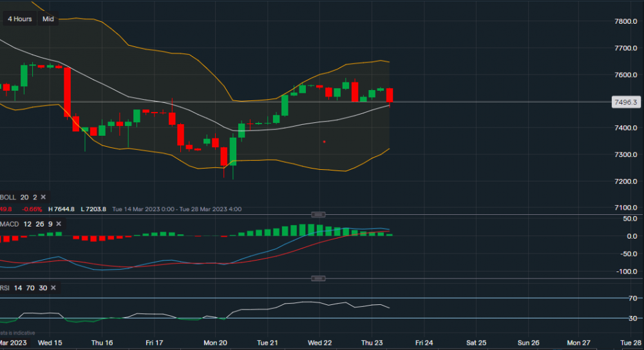Click the current price label 7496.3

[x=625, y=102]
